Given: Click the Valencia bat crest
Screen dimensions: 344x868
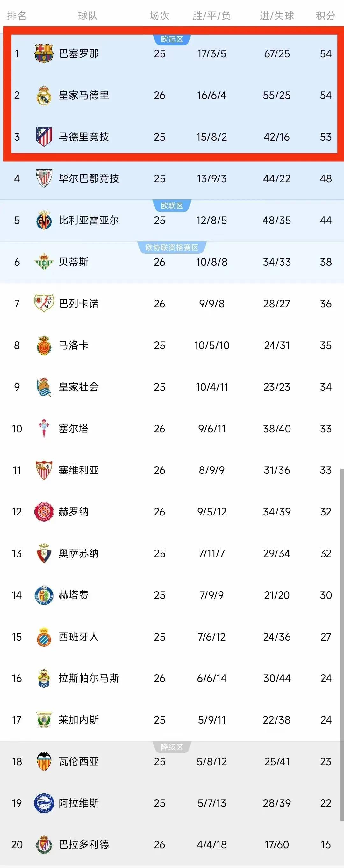Looking at the screenshot, I should 44,761.
